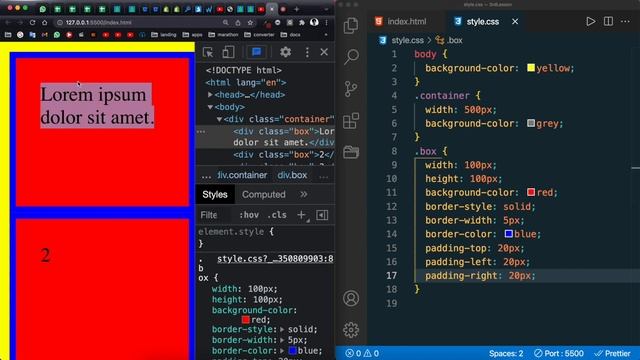Collapse the body element in DOM tree
The width and height of the screenshot is (640, 360).
pos(210,107)
